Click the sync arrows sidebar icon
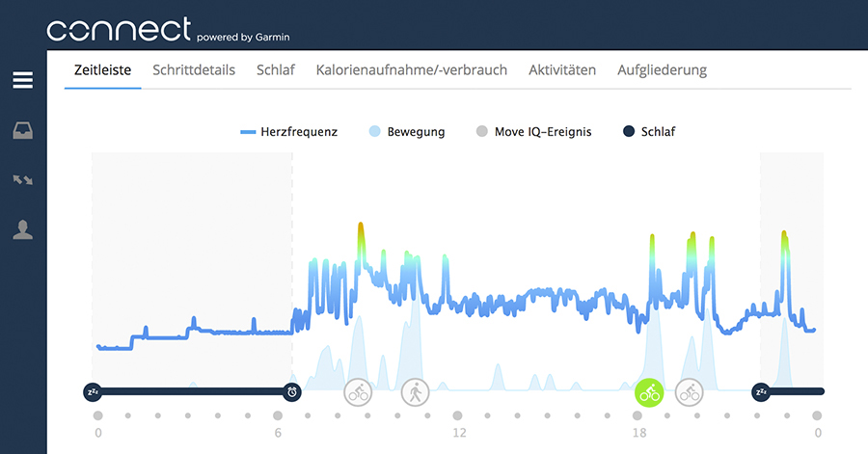The width and height of the screenshot is (868, 454). [x=22, y=179]
